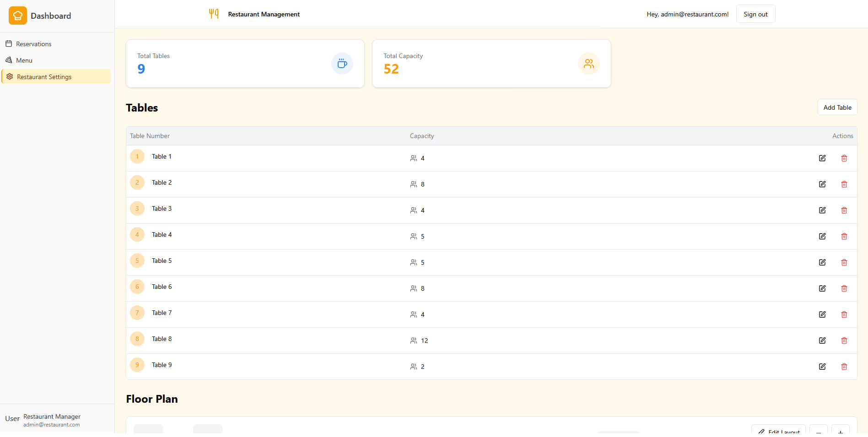Delete Table 7 using the red trash icon
Viewport: 868px width, 437px height.
[844, 314]
